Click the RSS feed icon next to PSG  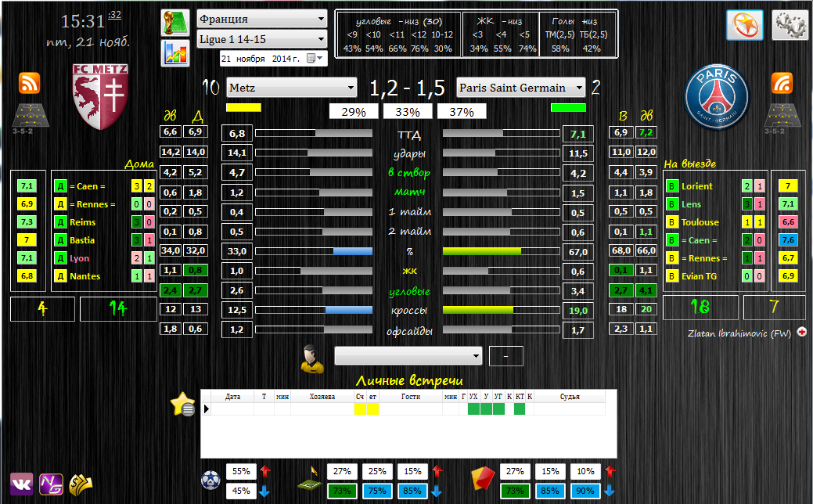(x=782, y=83)
